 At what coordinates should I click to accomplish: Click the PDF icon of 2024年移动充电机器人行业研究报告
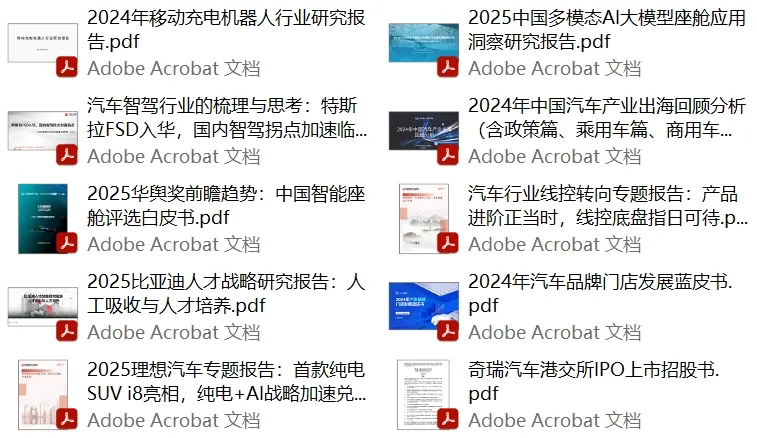coord(67,67)
